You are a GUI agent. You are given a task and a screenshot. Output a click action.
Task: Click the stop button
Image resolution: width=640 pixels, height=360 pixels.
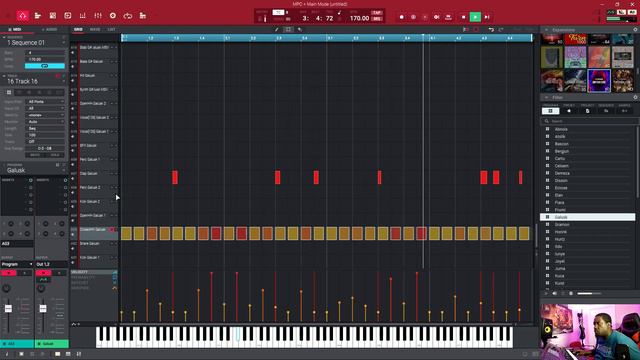[463, 17]
